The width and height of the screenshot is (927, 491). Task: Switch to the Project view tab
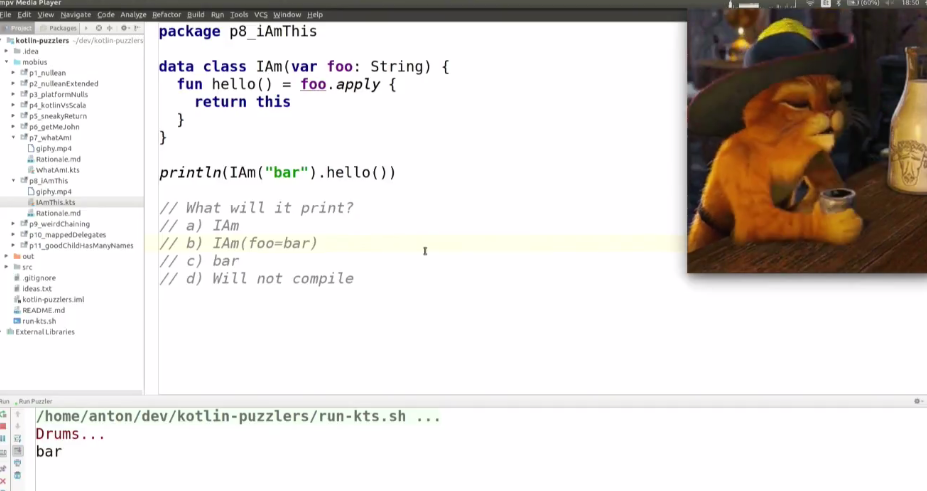(18, 28)
